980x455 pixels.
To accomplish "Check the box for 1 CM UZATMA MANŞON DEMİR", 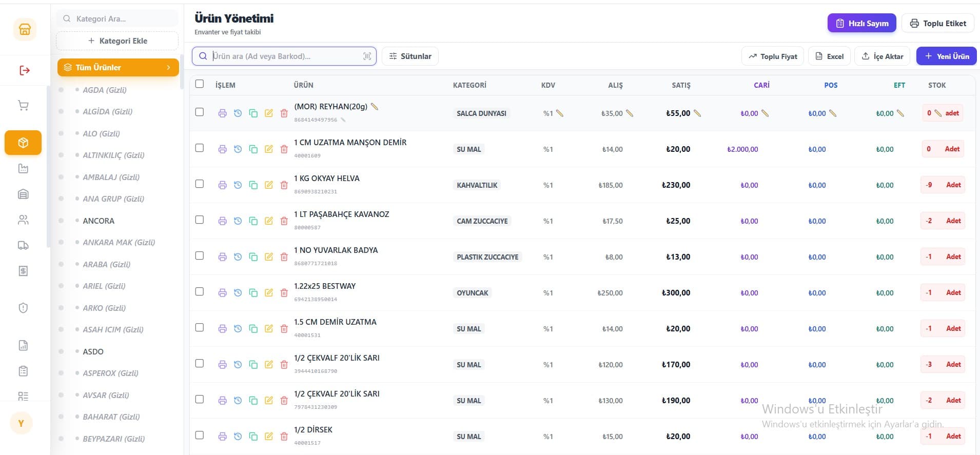I will click(200, 148).
